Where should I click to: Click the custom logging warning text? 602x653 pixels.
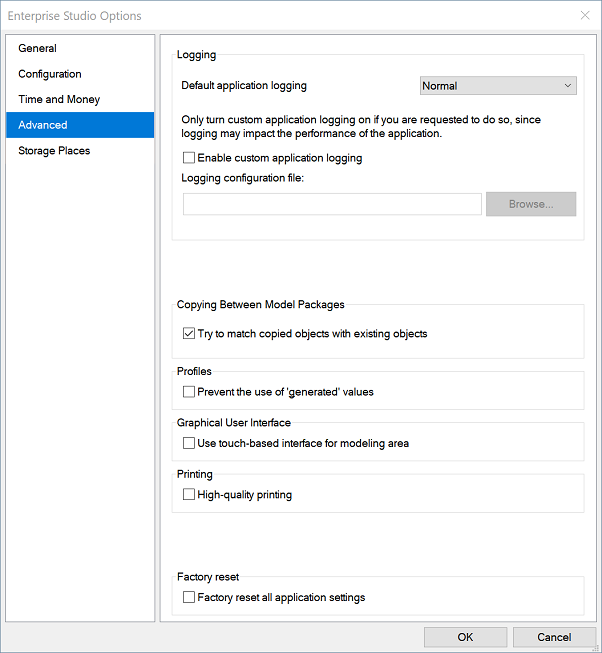click(361, 127)
